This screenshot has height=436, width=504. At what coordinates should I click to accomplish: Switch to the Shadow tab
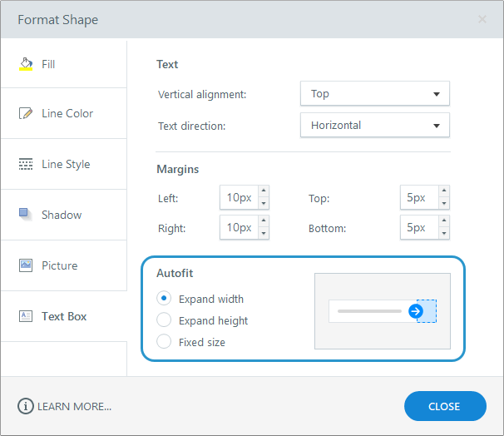[x=64, y=215]
